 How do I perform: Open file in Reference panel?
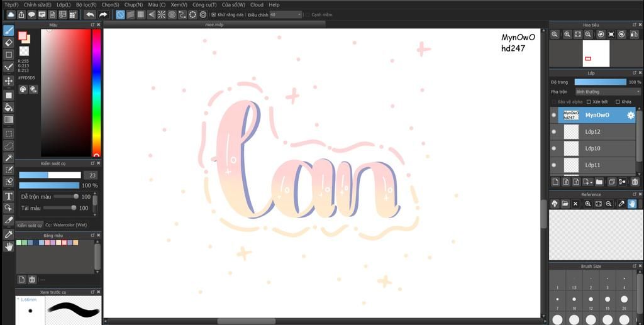point(565,204)
